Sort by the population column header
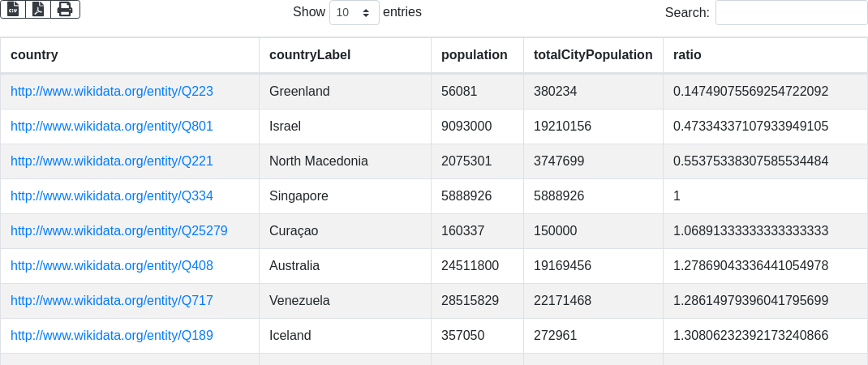The width and height of the screenshot is (868, 365). [474, 55]
